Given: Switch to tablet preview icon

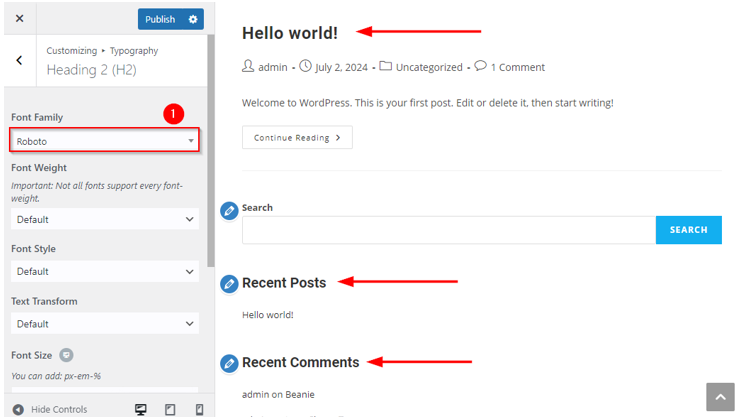Looking at the screenshot, I should (x=170, y=409).
